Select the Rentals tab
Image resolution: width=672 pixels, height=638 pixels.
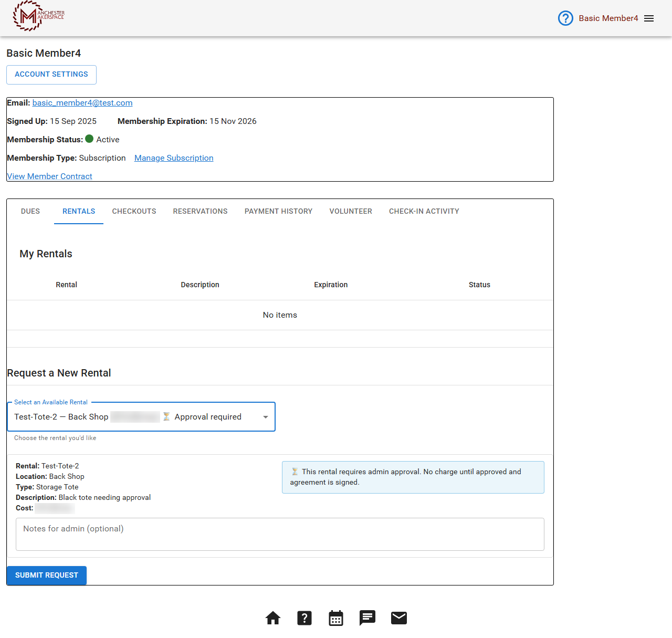[79, 211]
